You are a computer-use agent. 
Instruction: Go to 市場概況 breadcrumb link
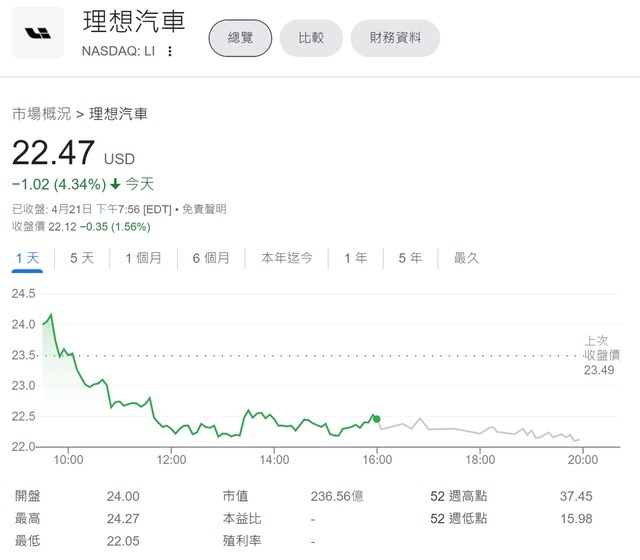point(41,114)
